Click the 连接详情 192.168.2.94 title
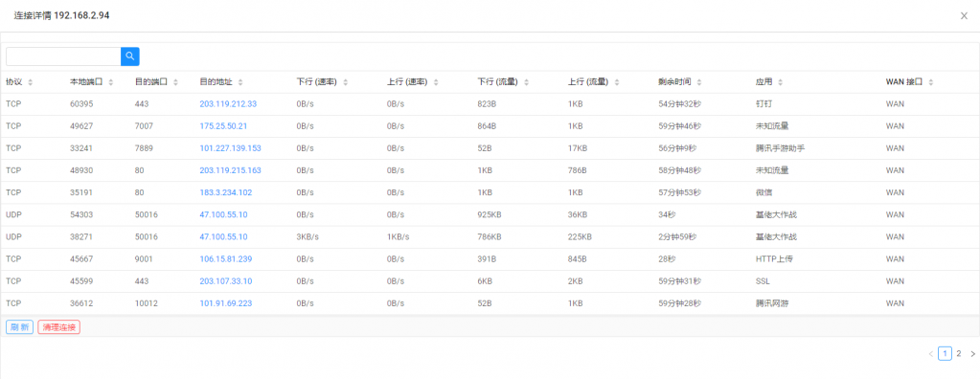The image size is (980, 379). click(x=62, y=15)
